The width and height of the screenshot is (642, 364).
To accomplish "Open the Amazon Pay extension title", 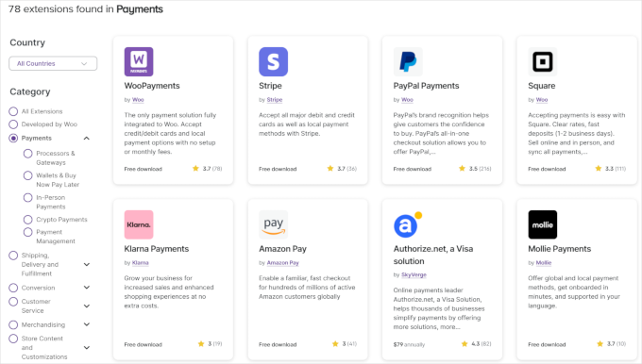I will [x=282, y=249].
